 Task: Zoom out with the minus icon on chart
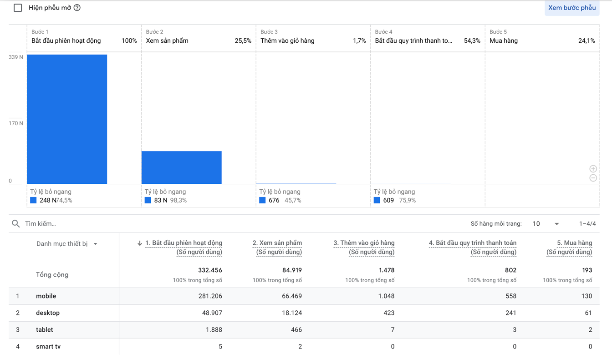click(593, 178)
